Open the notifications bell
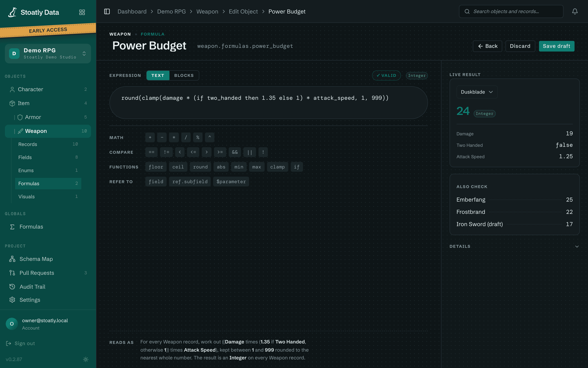This screenshot has height=368, width=588. pos(575,11)
